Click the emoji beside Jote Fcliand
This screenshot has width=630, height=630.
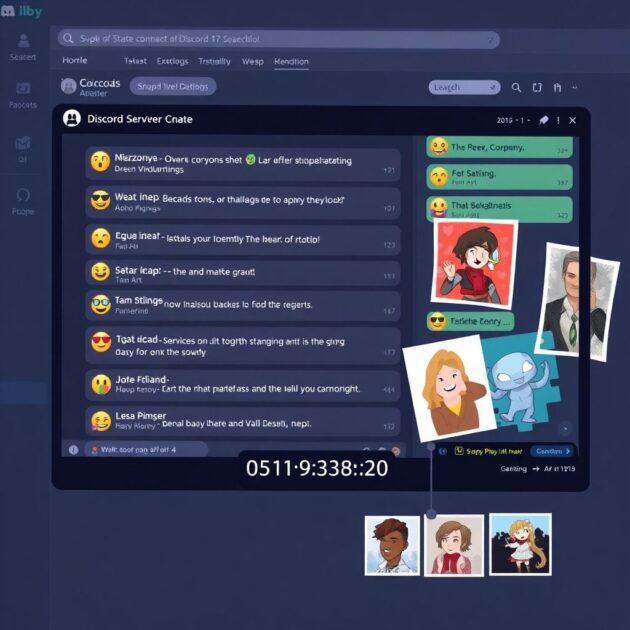[101, 384]
